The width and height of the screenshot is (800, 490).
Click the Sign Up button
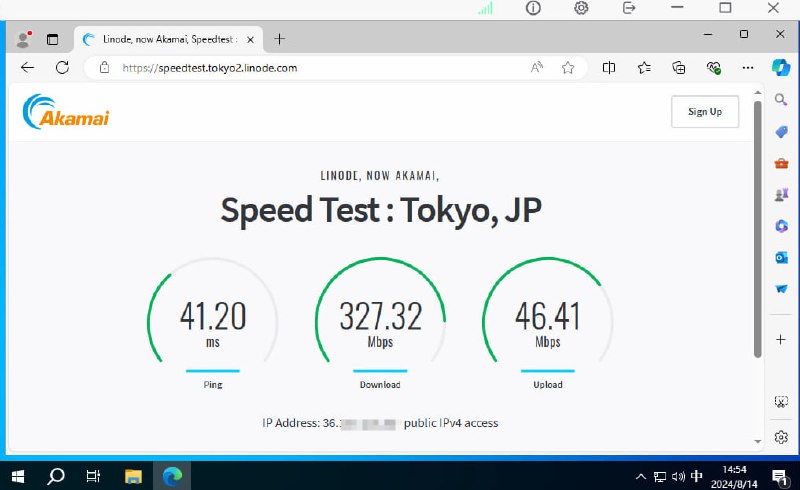pos(705,111)
